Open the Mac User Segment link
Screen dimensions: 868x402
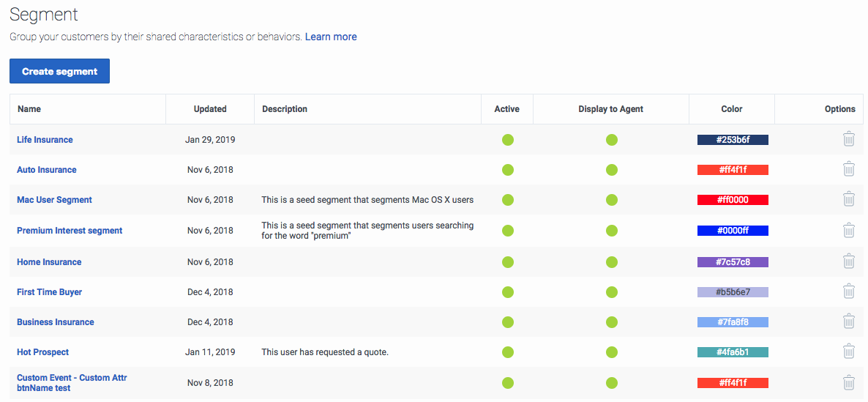[54, 199]
